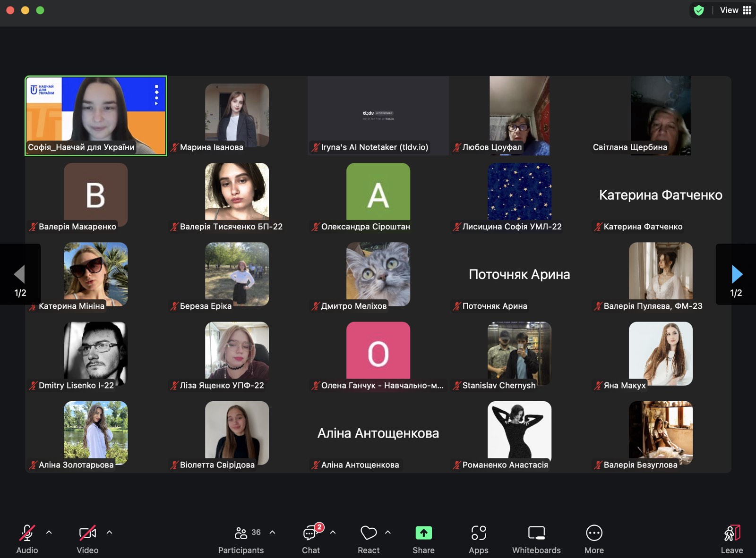Screen dimensions: 756x558
Task: Expand the chevron next to Chat
Action: pos(333,533)
